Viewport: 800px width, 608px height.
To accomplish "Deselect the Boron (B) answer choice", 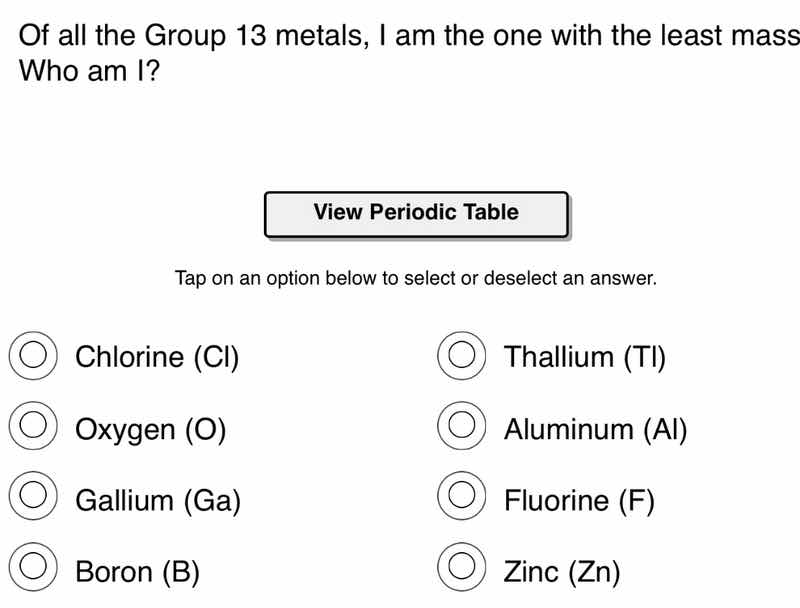I will [32, 568].
